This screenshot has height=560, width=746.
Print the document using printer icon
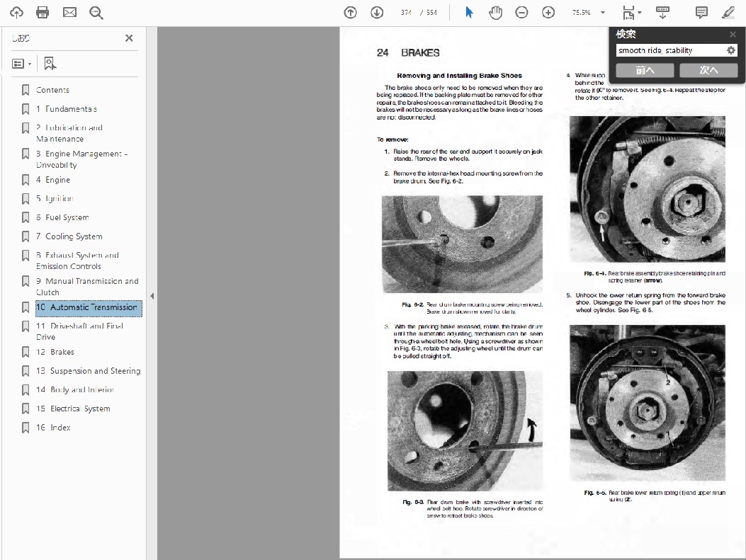[43, 12]
